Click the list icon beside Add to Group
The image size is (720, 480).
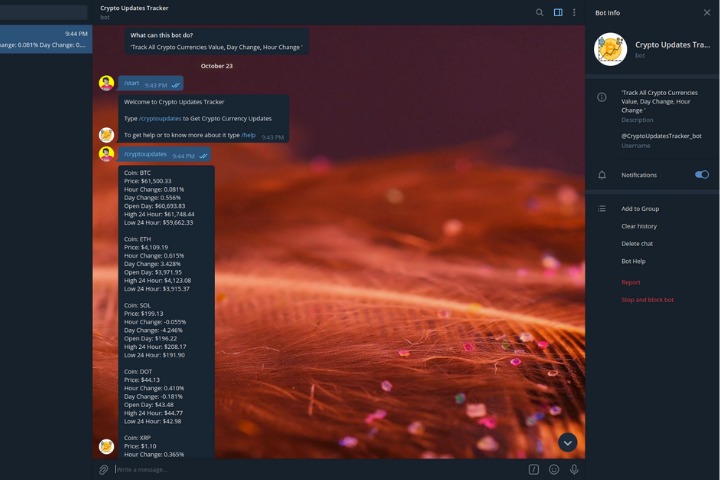click(602, 209)
